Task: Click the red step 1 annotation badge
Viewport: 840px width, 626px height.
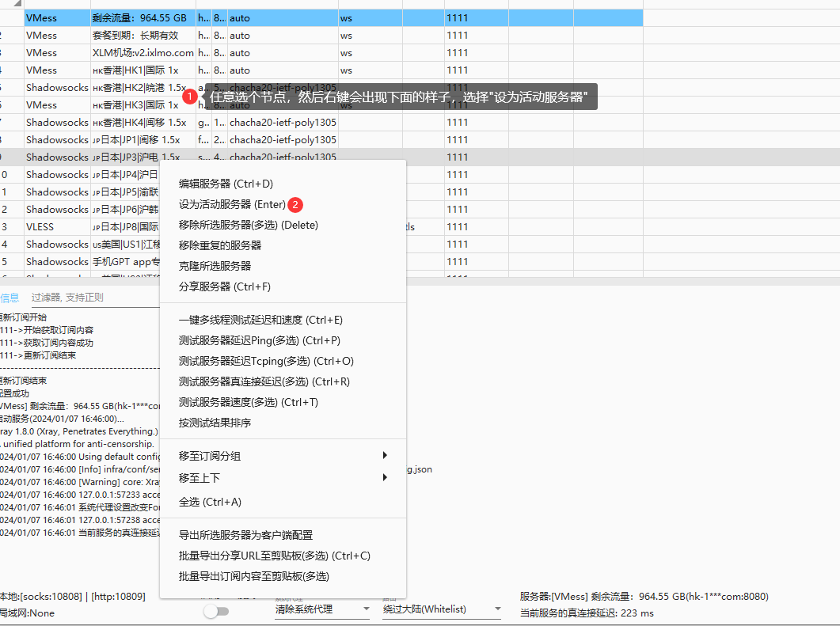Action: (x=189, y=97)
